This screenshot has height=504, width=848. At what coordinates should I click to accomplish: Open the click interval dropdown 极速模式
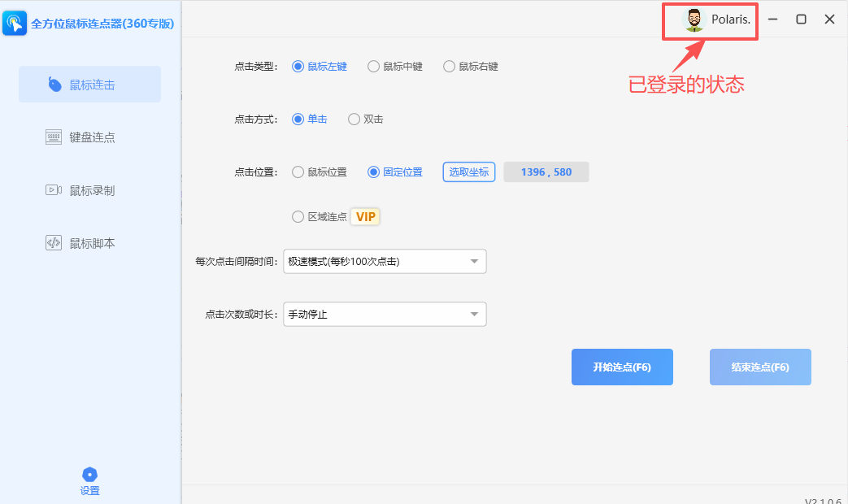click(x=384, y=261)
